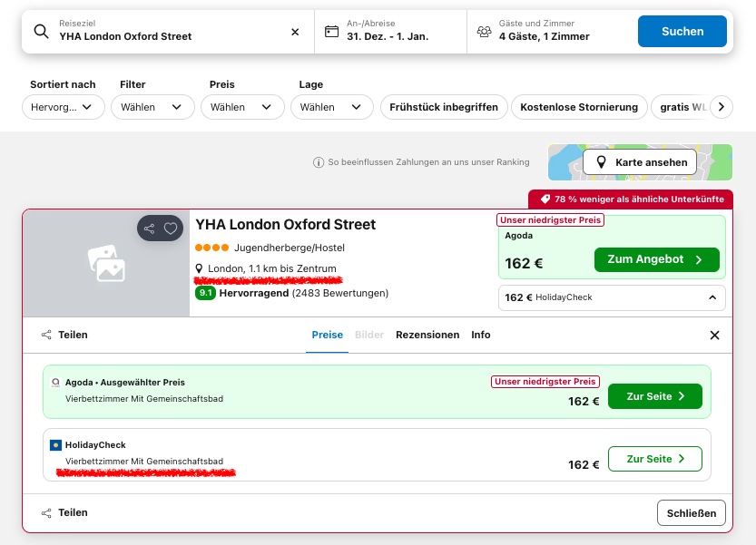Image resolution: width=756 pixels, height=545 pixels.
Task: Open Karte ansehen map button
Action: click(640, 162)
